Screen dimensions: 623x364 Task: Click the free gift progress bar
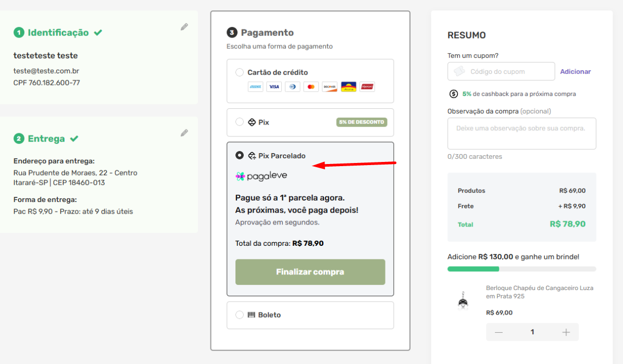click(x=521, y=269)
